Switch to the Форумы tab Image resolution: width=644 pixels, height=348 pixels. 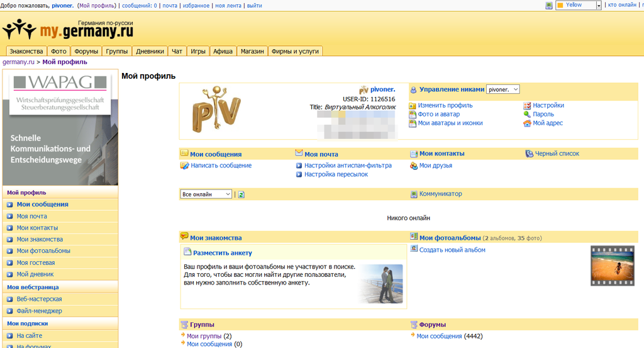click(x=86, y=51)
